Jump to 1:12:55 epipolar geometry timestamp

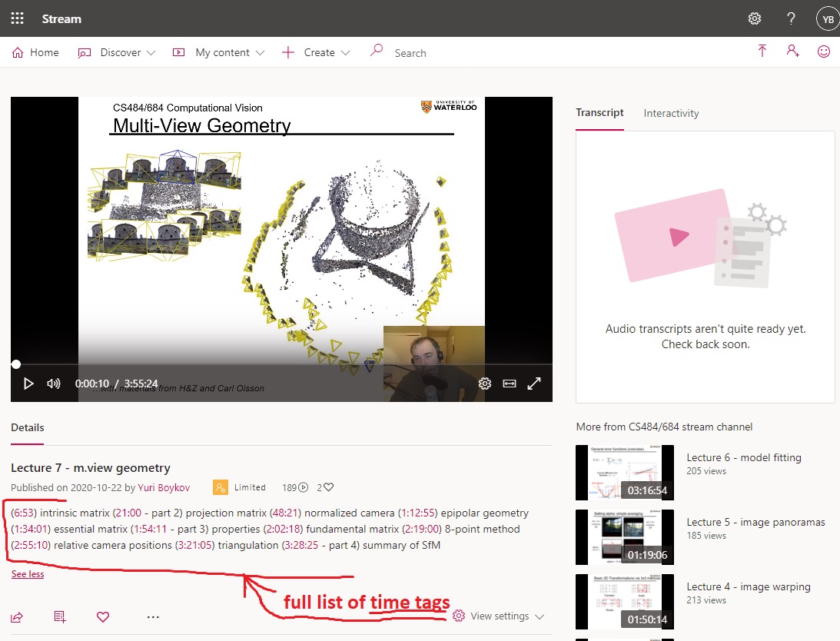coord(417,513)
